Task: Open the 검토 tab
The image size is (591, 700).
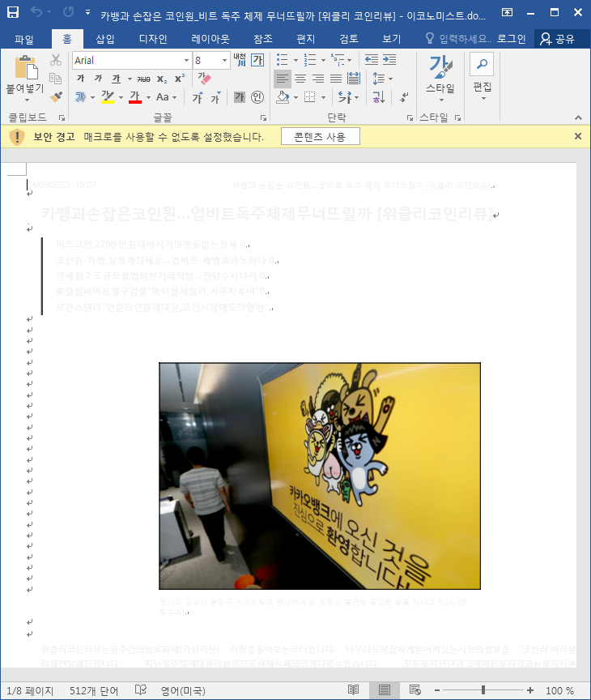Action: 349,39
